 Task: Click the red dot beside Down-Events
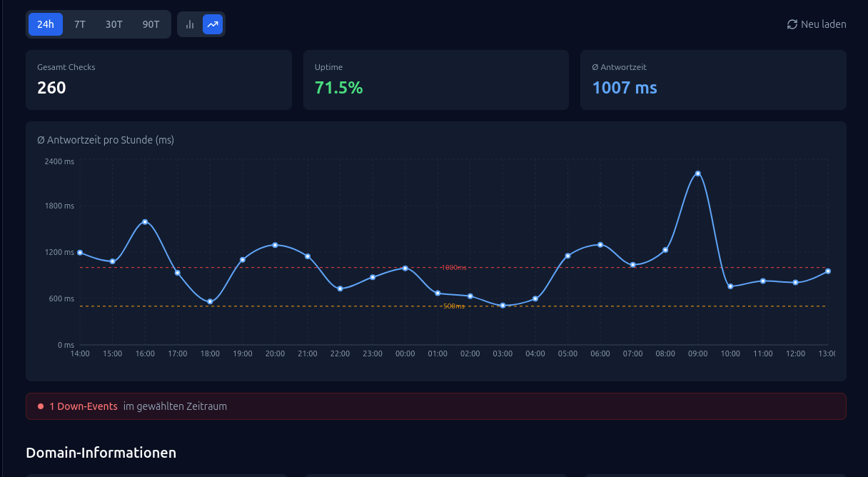(x=41, y=406)
